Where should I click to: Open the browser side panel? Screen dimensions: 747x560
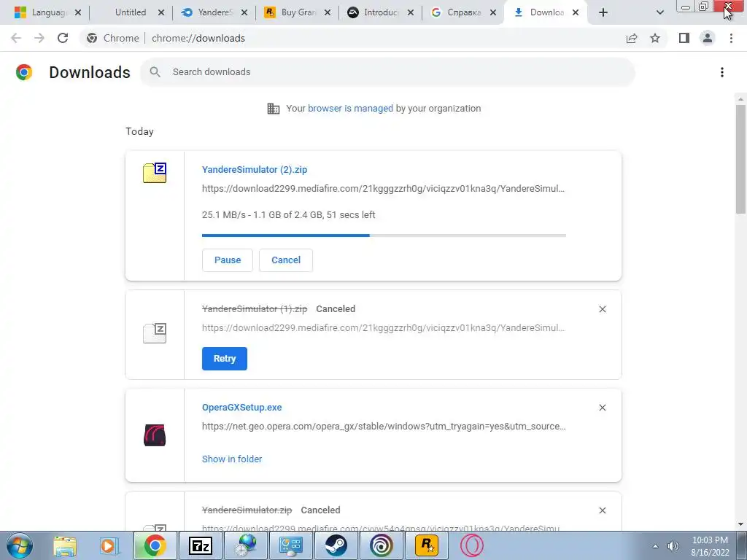coord(684,38)
